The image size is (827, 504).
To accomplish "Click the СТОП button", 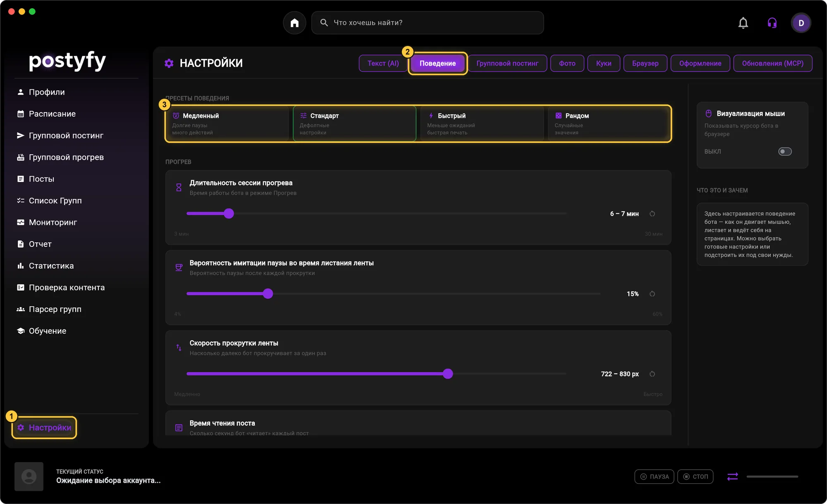I will 696,477.
